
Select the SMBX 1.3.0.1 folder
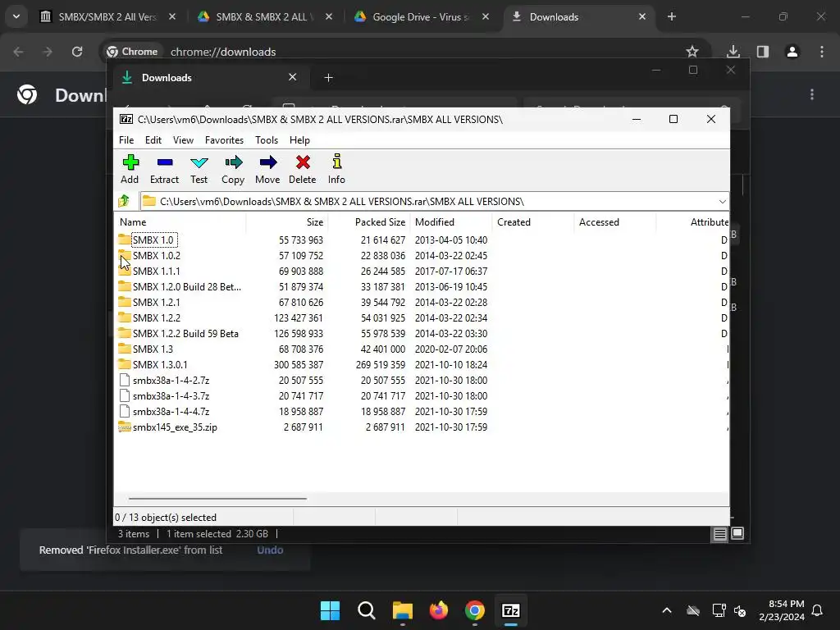coord(160,364)
